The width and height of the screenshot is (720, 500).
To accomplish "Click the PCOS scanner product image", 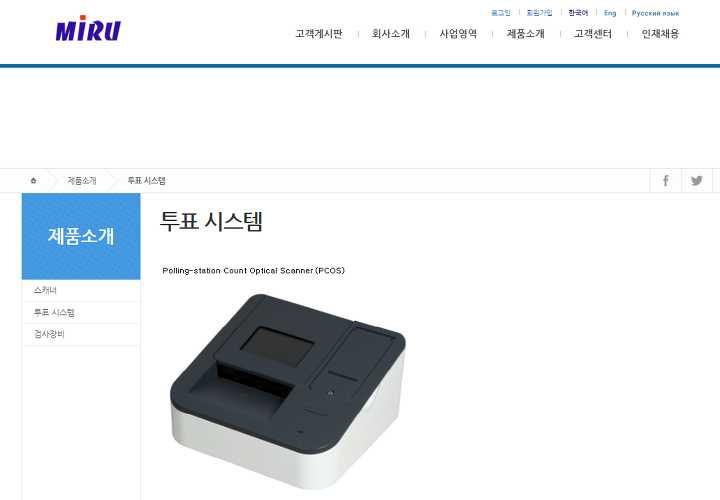I will coord(288,390).
